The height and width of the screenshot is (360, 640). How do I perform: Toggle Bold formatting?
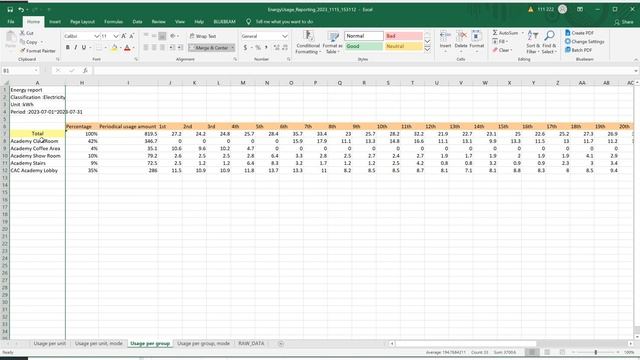(x=68, y=48)
